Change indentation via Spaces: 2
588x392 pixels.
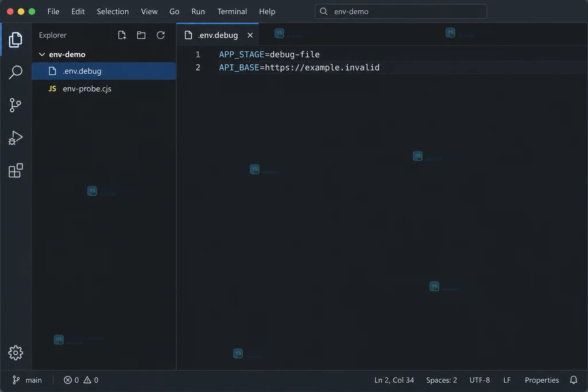[x=442, y=380]
